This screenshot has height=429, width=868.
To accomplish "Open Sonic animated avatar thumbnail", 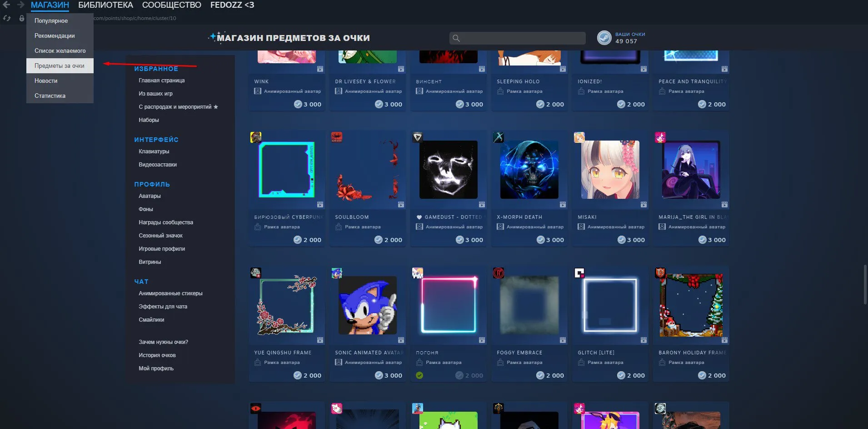I will point(368,305).
